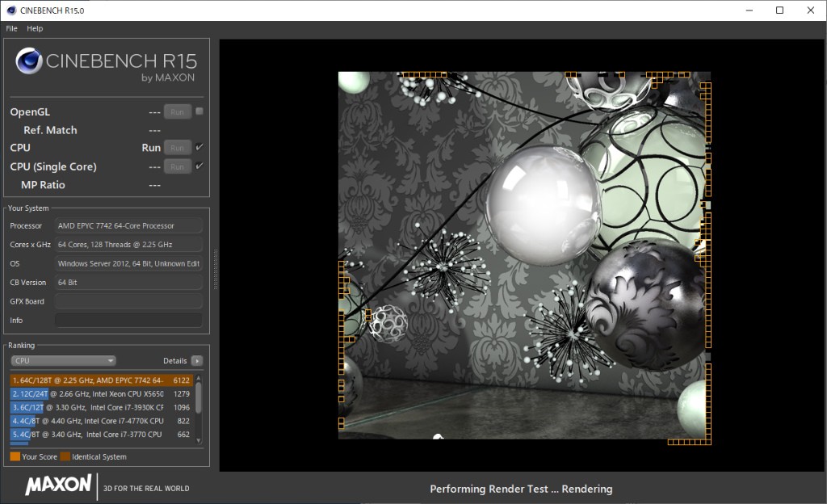Click the MAXON logo at bottom left

tap(58, 485)
